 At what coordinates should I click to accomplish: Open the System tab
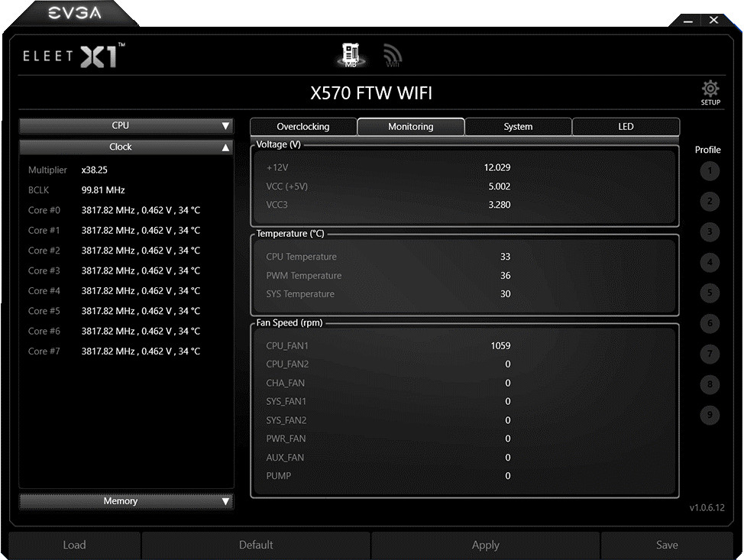tap(518, 127)
